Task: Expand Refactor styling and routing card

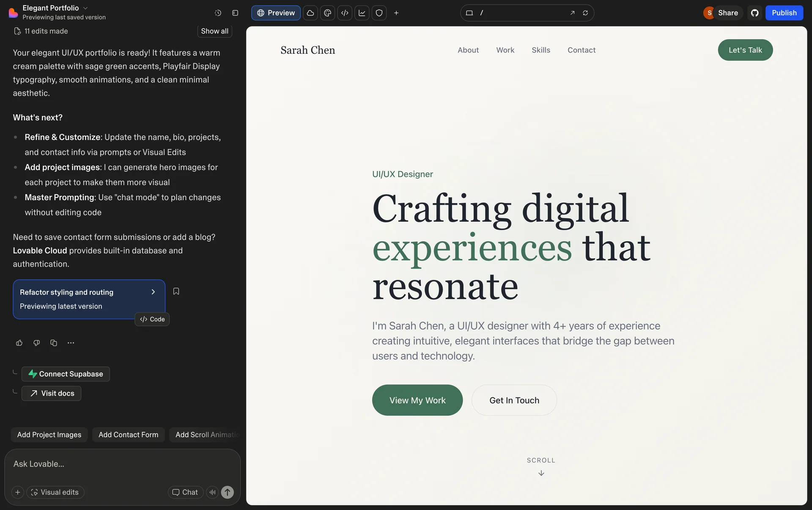Action: [153, 292]
